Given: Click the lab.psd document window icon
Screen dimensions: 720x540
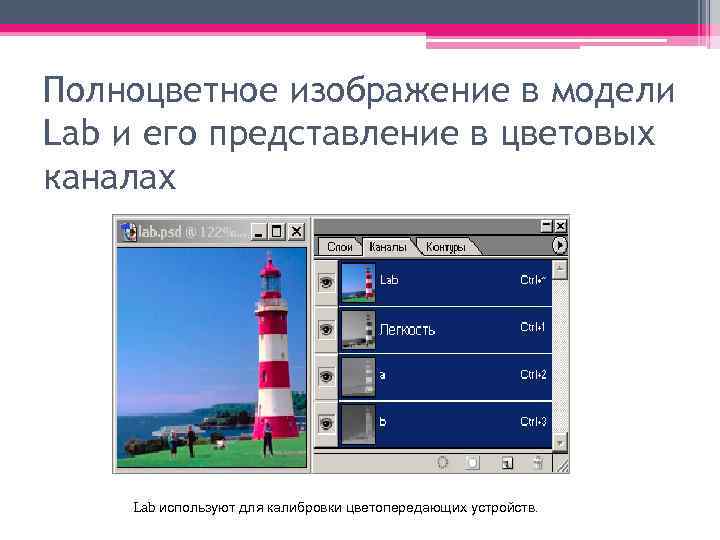Looking at the screenshot, I should pyautogui.click(x=129, y=232).
